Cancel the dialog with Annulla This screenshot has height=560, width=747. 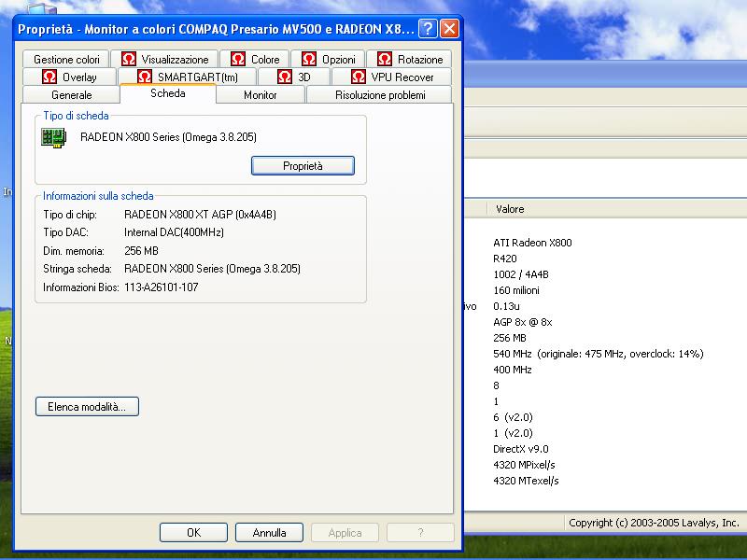[269, 532]
